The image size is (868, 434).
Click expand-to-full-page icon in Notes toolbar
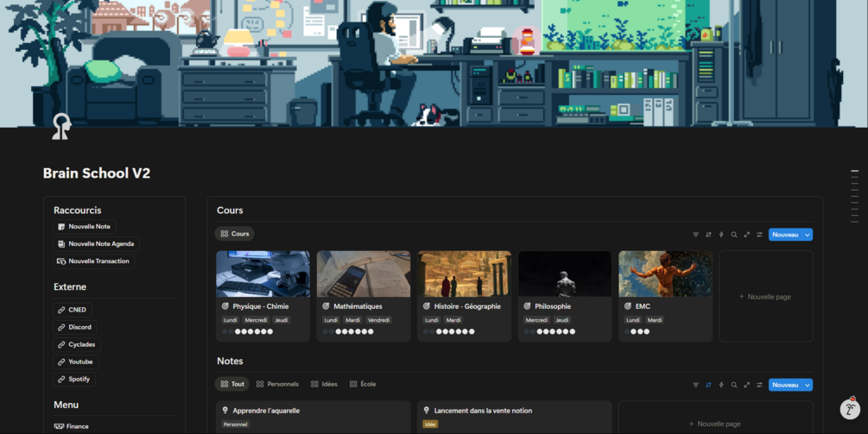[x=747, y=385]
